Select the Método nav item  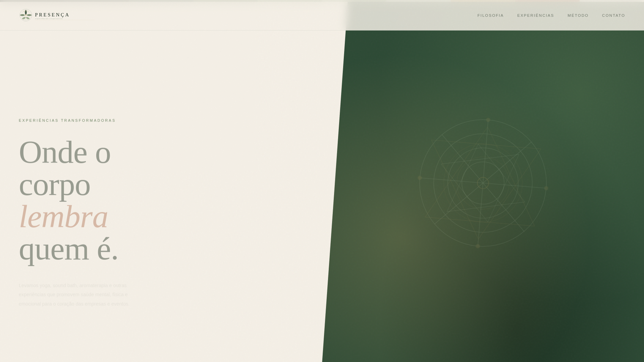(578, 15)
